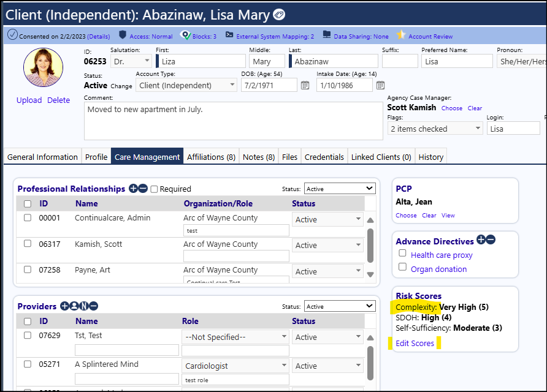Screen dimensions: 547x392
Task: Open the Intake Date calendar icon
Action: click(x=380, y=85)
